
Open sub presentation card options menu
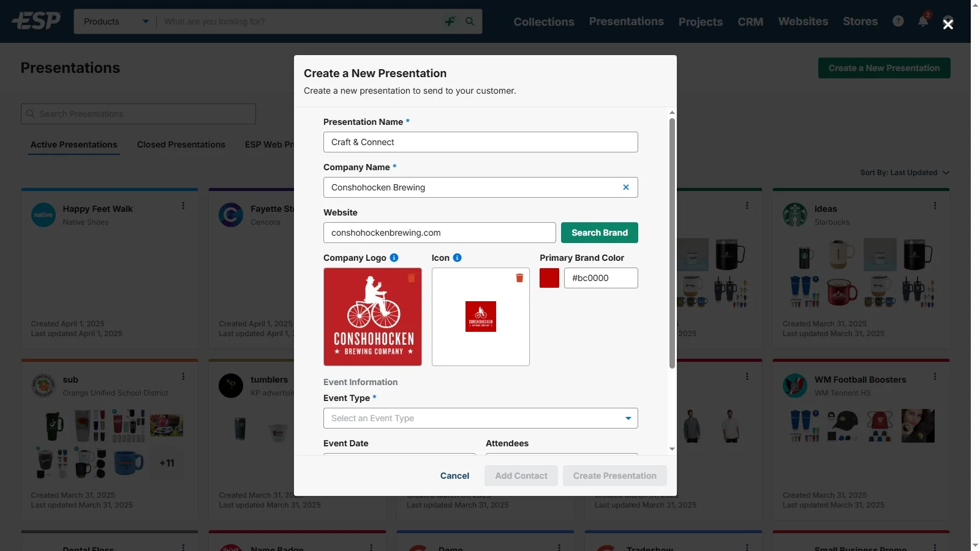pos(183,377)
